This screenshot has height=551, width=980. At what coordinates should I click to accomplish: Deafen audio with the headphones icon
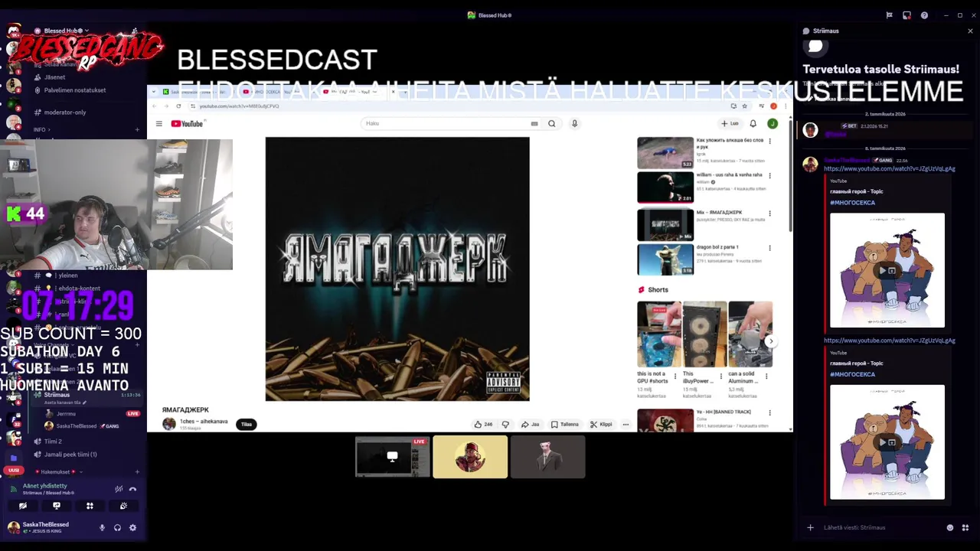click(x=117, y=527)
